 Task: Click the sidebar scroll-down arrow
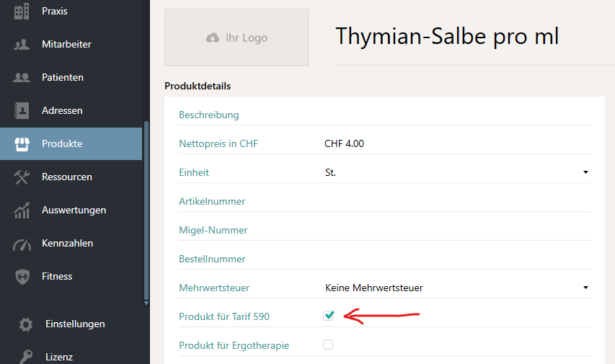click(146, 303)
